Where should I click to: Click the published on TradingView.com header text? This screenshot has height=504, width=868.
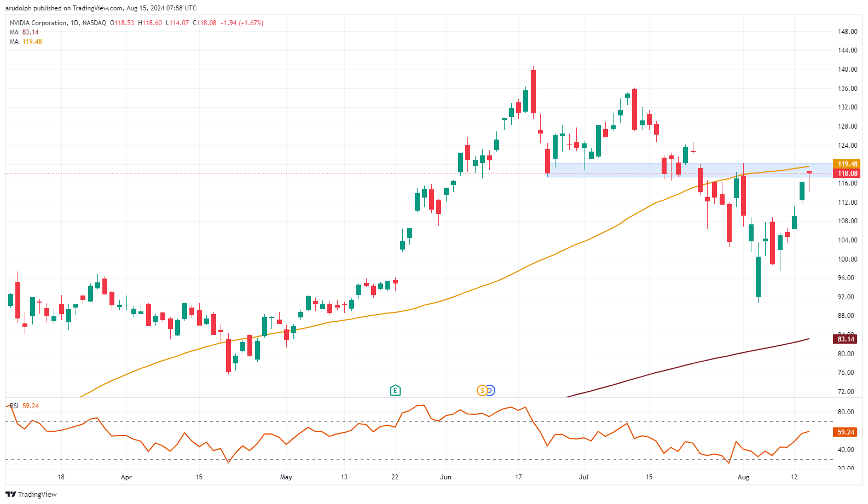pos(101,8)
